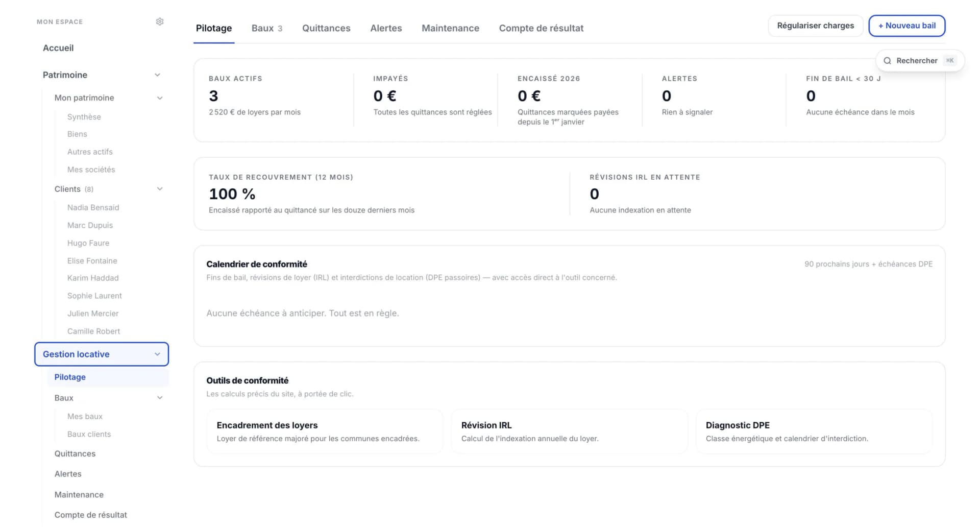This screenshot has width=980, height=527.
Task: Click the Baux actifs count 3
Action: point(213,96)
